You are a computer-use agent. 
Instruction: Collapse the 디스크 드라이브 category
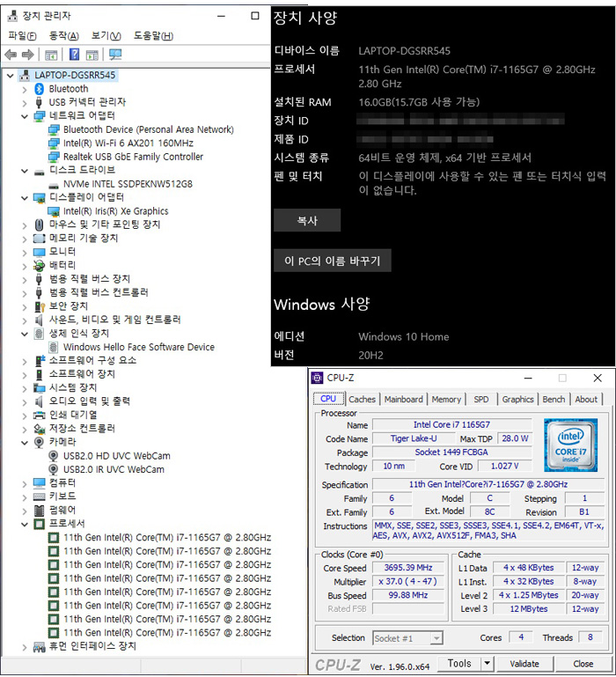click(x=25, y=171)
